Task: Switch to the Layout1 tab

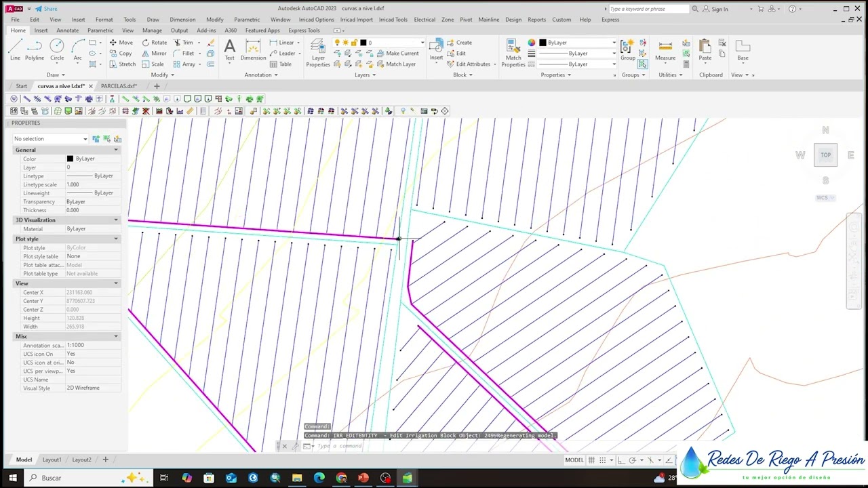Action: [x=52, y=460]
